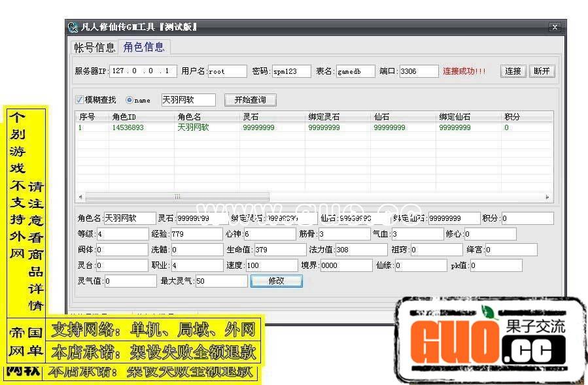Click the 生命值 field containing 379
This screenshot has width=588, height=385.
[x=280, y=250]
